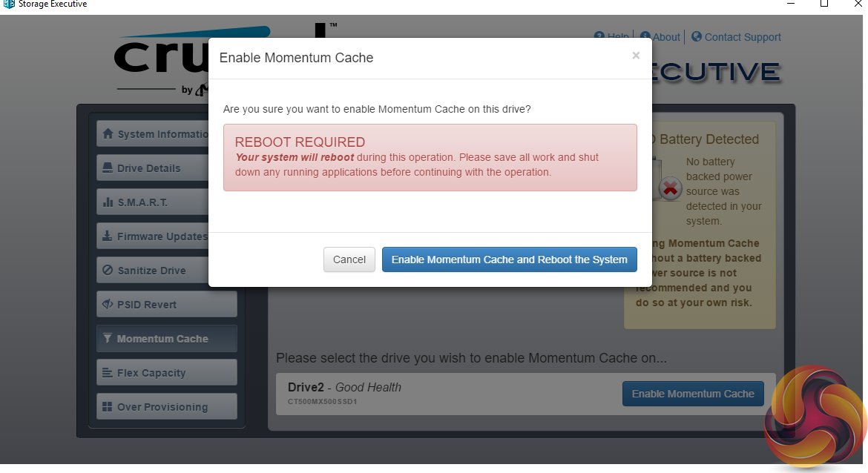The image size is (868, 473).
Task: Open the Contact Support link
Action: point(742,37)
